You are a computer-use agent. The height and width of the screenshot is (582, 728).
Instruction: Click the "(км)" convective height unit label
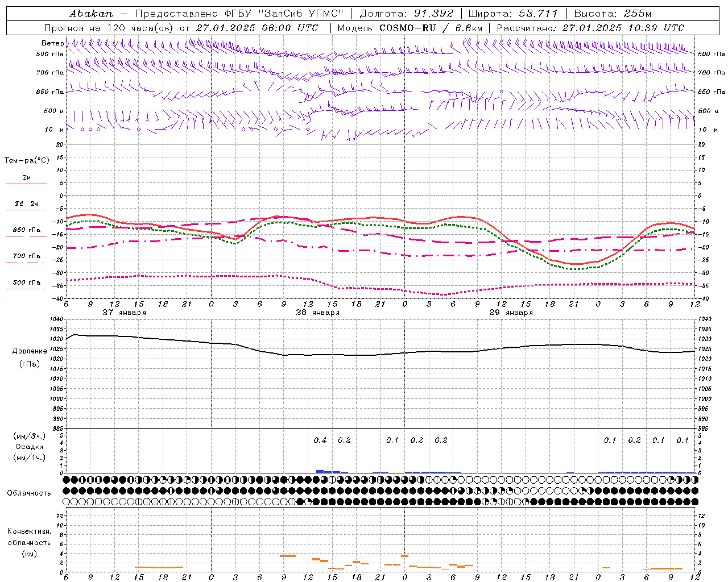29,554
